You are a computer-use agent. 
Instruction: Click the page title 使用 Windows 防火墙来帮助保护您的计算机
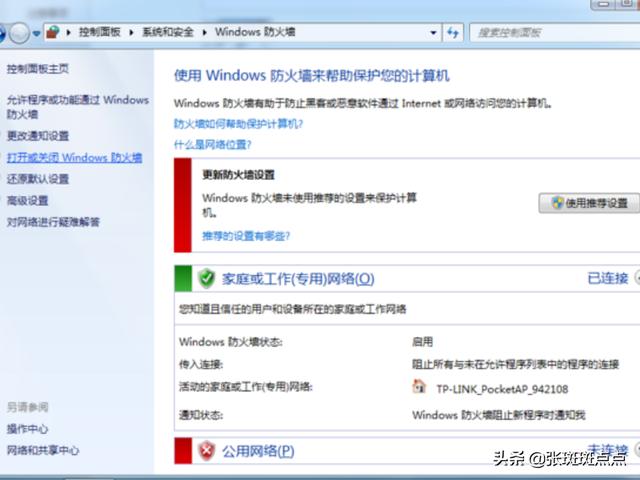point(312,76)
